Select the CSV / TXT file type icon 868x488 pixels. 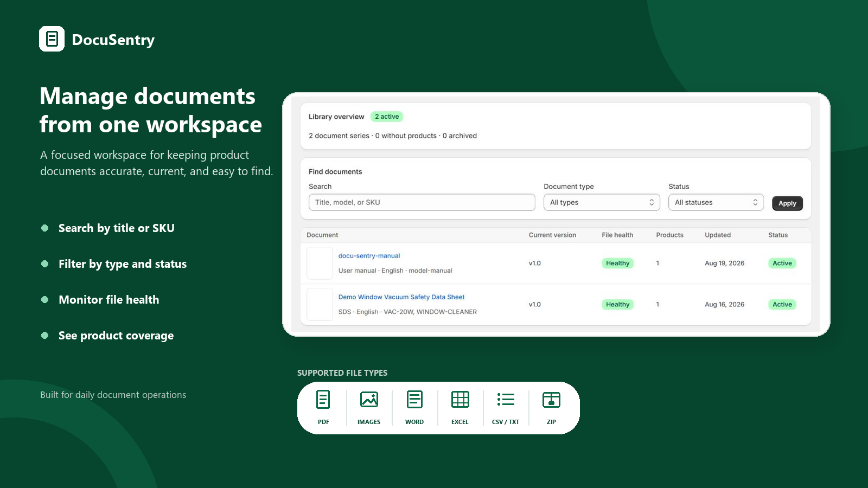click(506, 400)
